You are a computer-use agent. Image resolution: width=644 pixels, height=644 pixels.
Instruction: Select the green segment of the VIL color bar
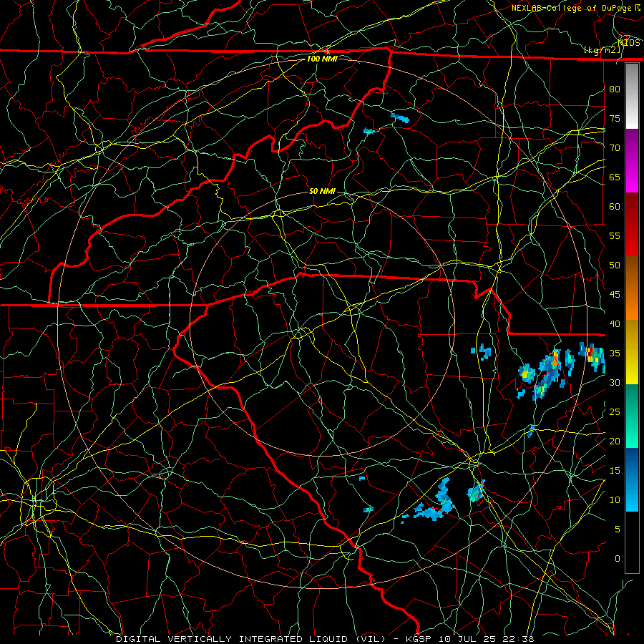632,416
